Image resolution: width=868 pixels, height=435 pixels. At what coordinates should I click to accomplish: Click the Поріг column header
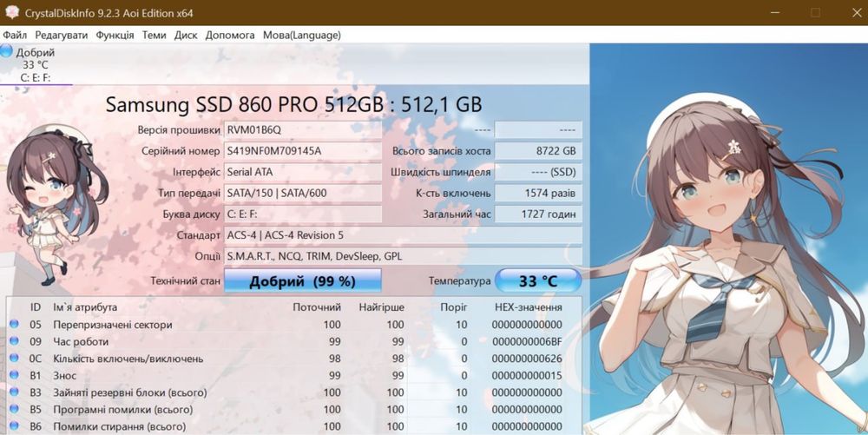454,307
